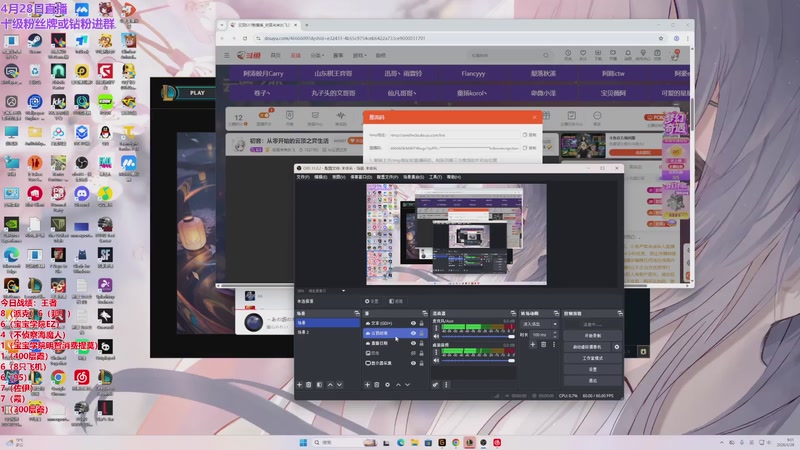The image size is (800, 450).
Task: Move selected source up in list
Action: click(398, 385)
